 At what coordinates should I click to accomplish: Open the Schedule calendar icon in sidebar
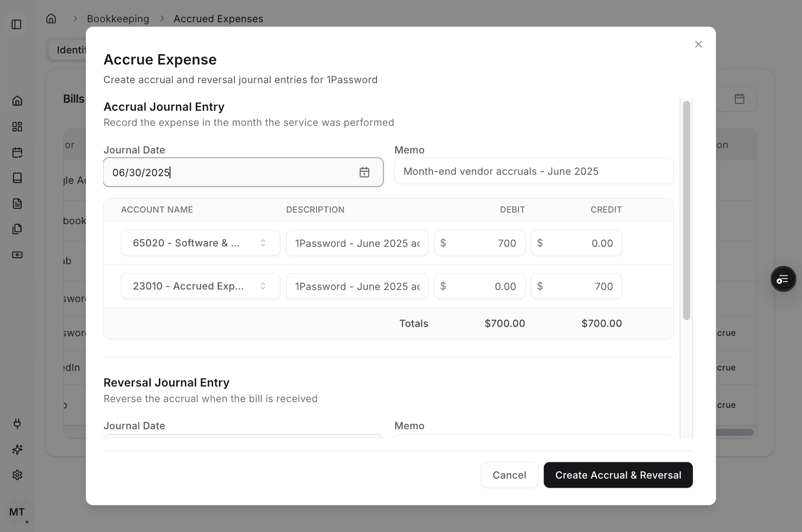17,152
